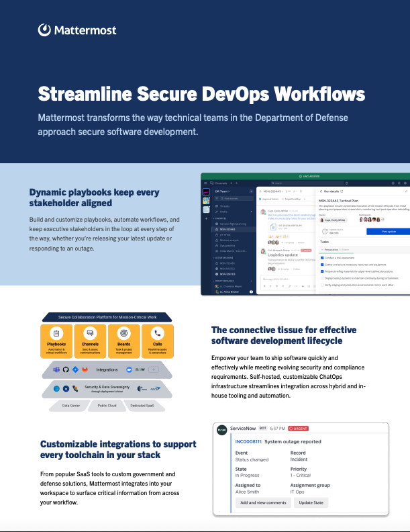The height and width of the screenshot is (532, 410).
Task: Click the Zoom icon in Integrations row
Action: [128, 370]
